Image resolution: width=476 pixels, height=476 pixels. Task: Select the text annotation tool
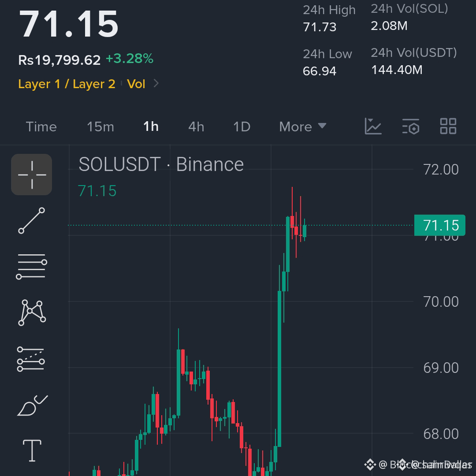[32, 450]
